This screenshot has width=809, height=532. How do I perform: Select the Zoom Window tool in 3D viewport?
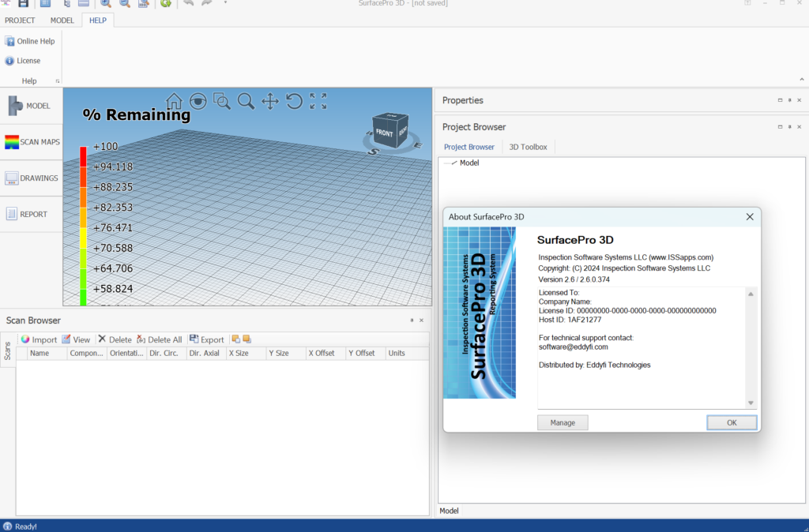222,101
